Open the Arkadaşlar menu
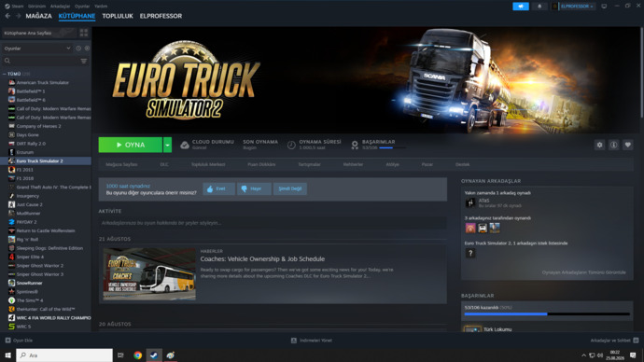This screenshot has width=644, height=362. [60, 7]
